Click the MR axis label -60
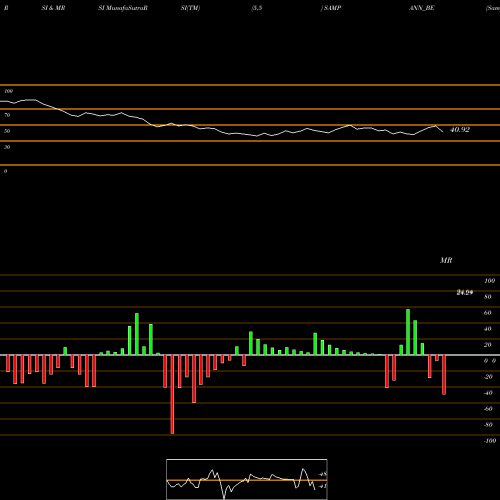The width and height of the screenshot is (500, 500). [488, 409]
